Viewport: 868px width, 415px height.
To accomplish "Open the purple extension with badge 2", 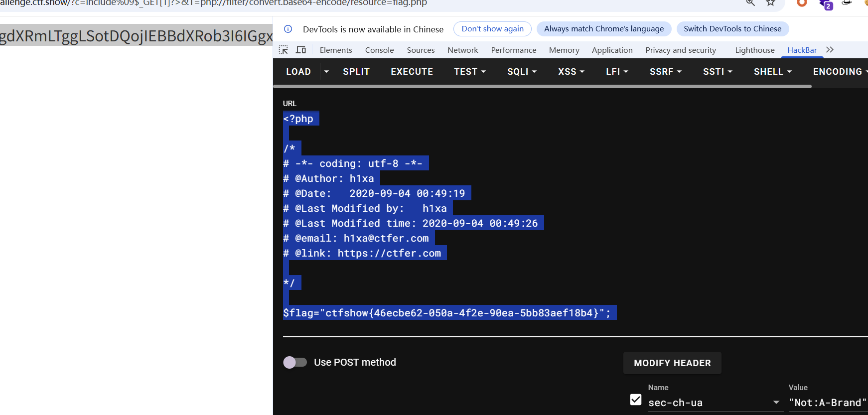I will coord(826,4).
